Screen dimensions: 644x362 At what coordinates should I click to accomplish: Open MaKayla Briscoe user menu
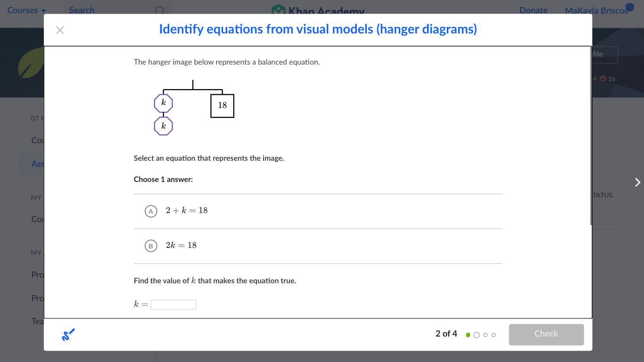point(596,10)
